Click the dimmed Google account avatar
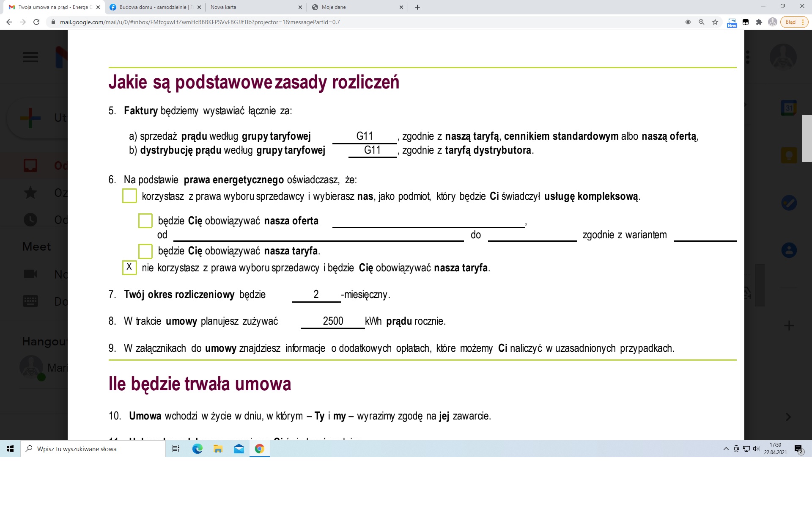Viewport: 812px width, 516px height. [783, 57]
